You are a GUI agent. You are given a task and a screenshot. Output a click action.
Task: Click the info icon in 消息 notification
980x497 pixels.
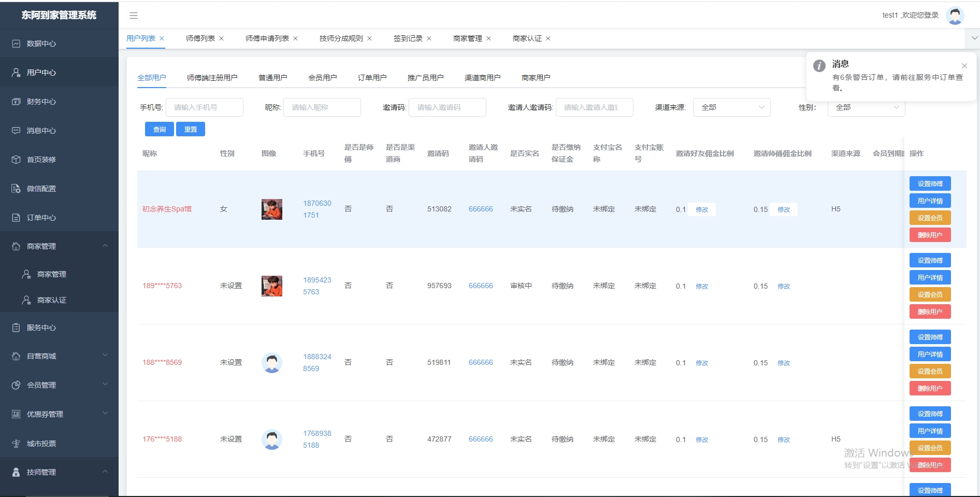click(819, 66)
